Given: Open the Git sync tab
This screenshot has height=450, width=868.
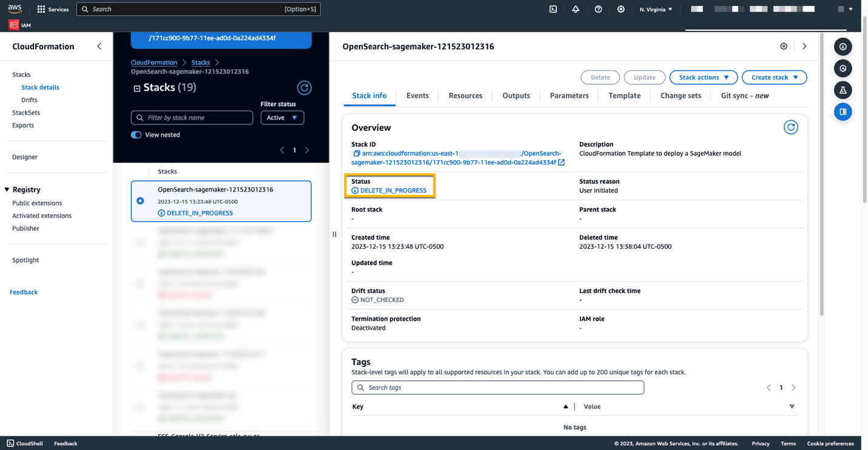Looking at the screenshot, I should (x=745, y=96).
